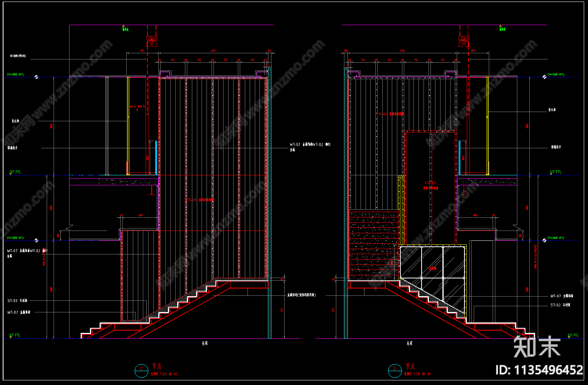Click the lower-left ceiling height datum target symbol

pyautogui.click(x=36, y=240)
